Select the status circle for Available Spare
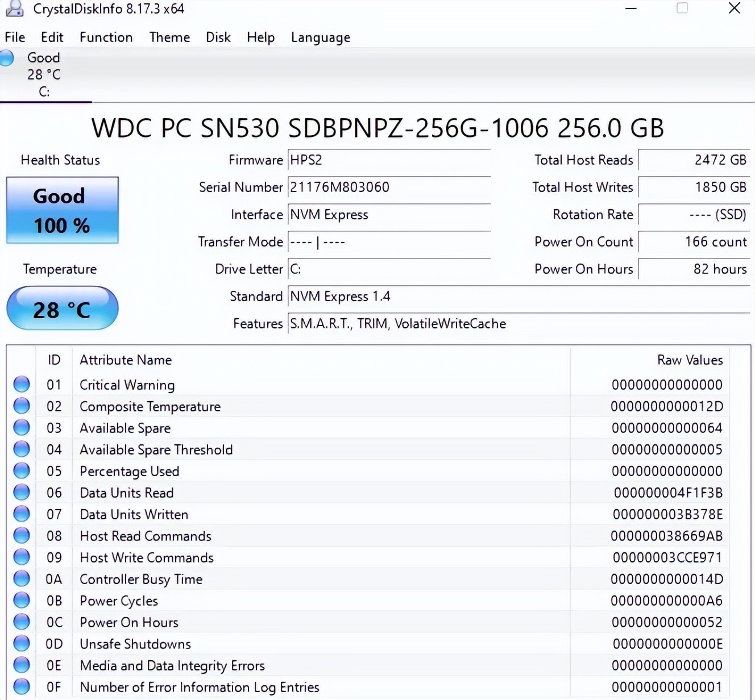Image resolution: width=755 pixels, height=700 pixels. click(21, 427)
